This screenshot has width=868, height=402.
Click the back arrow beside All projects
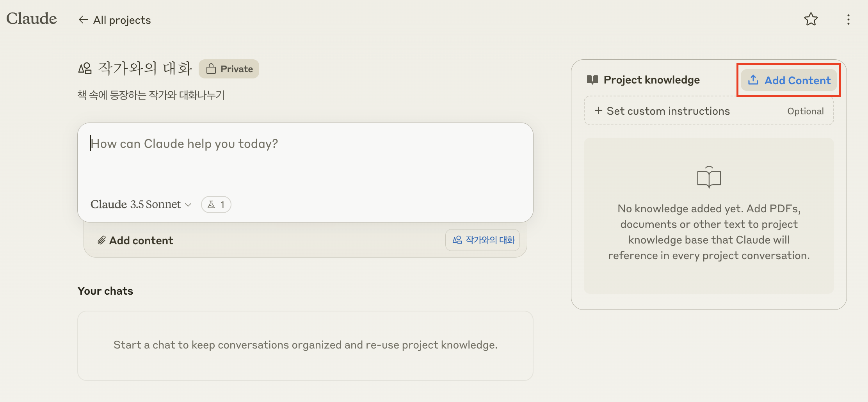[x=83, y=20]
